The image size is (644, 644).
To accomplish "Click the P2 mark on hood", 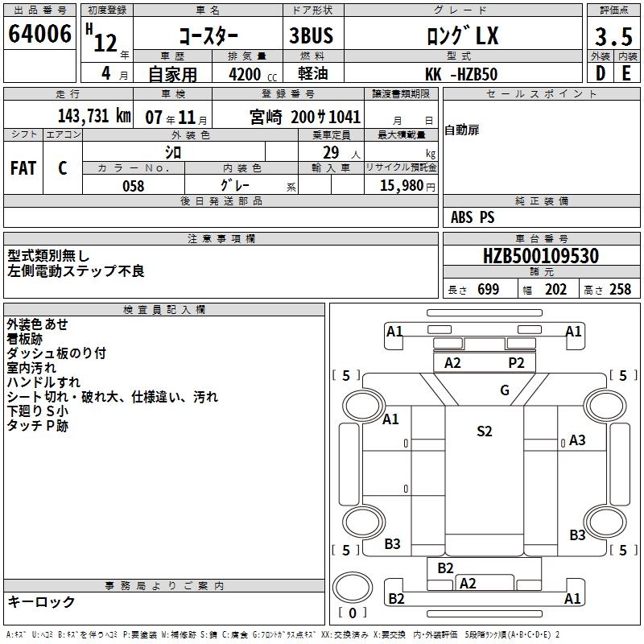I will click(516, 363).
